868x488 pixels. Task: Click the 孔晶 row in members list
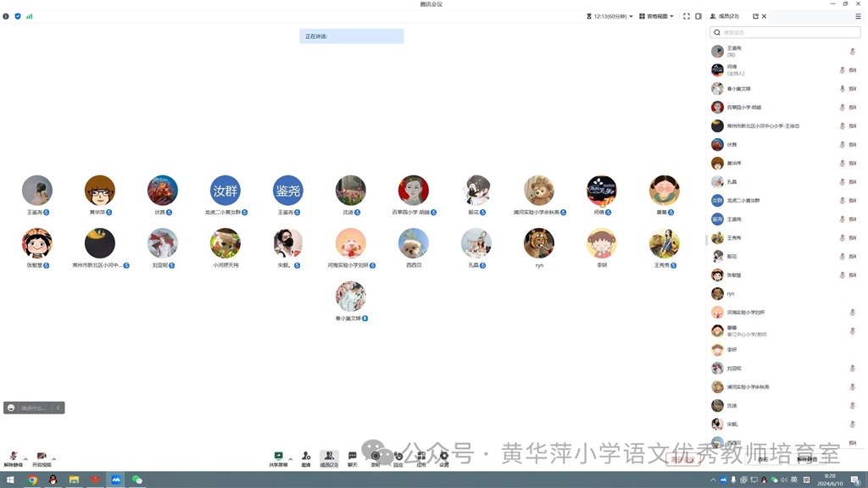pos(785,181)
